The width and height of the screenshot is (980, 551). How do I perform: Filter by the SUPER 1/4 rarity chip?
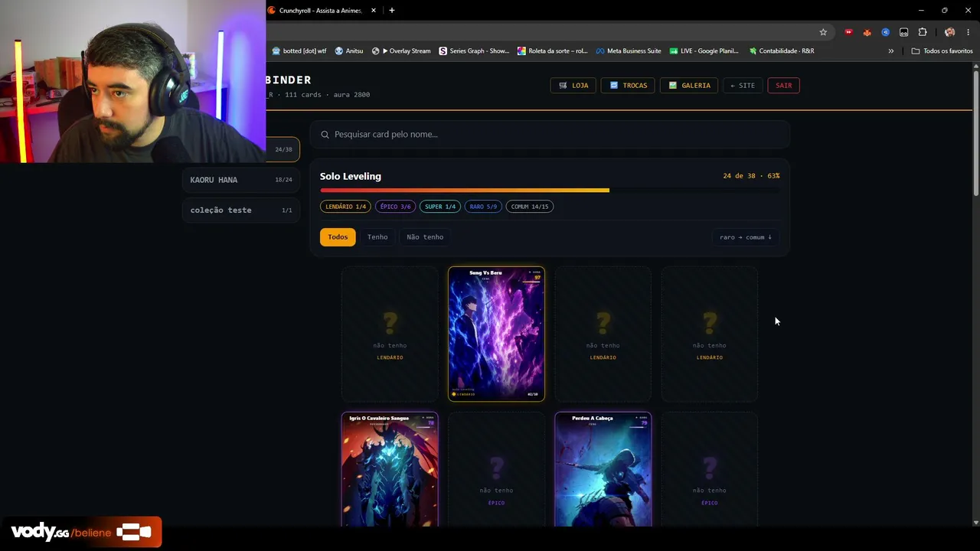tap(440, 207)
